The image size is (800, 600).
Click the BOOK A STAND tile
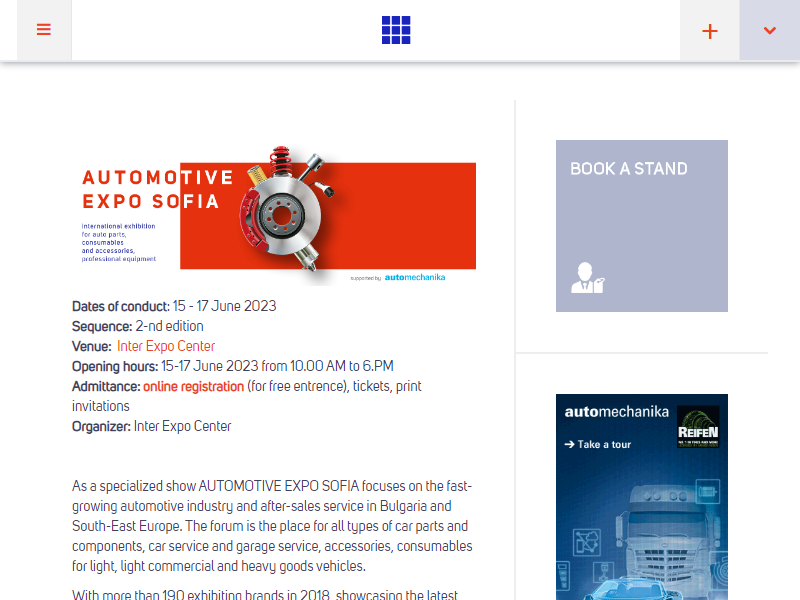pos(642,226)
